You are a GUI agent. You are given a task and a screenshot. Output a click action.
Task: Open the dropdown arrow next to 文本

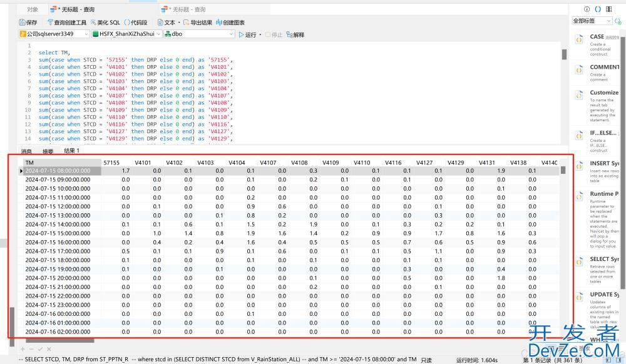tap(179, 23)
